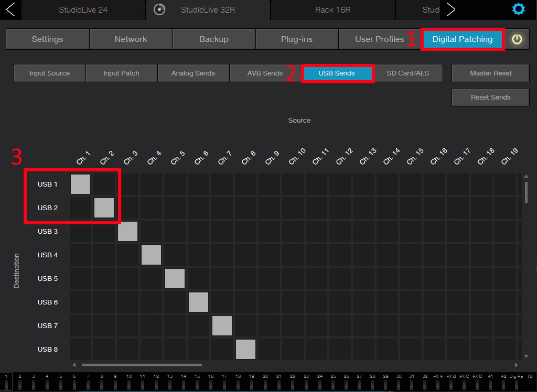Viewport: 537px width, 392px height.
Task: Switch to the Network tab
Action: tap(131, 39)
